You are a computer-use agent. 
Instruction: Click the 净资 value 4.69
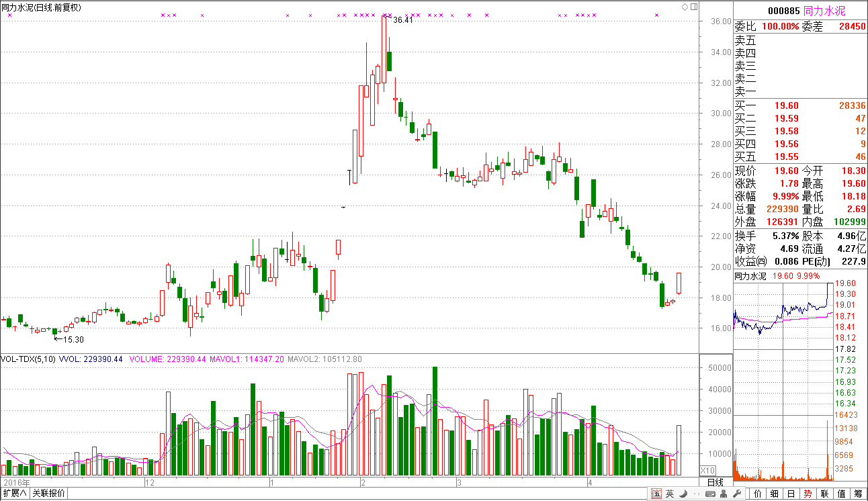789,248
